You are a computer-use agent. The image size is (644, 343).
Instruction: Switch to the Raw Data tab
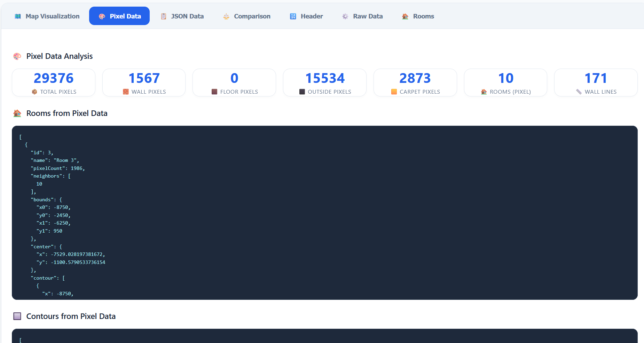point(362,16)
